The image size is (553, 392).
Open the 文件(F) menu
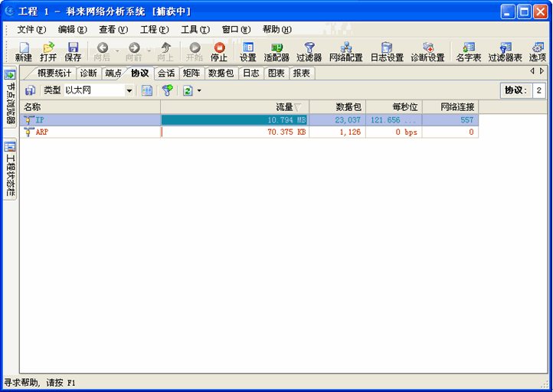(31, 30)
